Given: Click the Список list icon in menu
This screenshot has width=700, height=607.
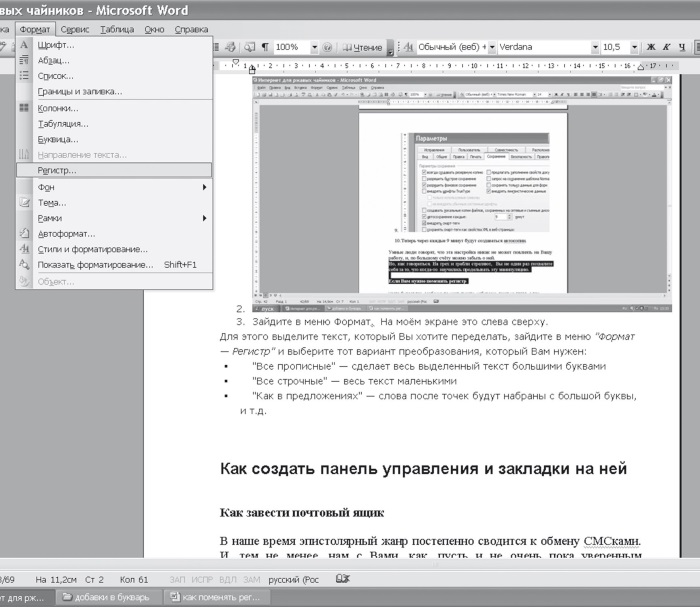Looking at the screenshot, I should (24, 75).
